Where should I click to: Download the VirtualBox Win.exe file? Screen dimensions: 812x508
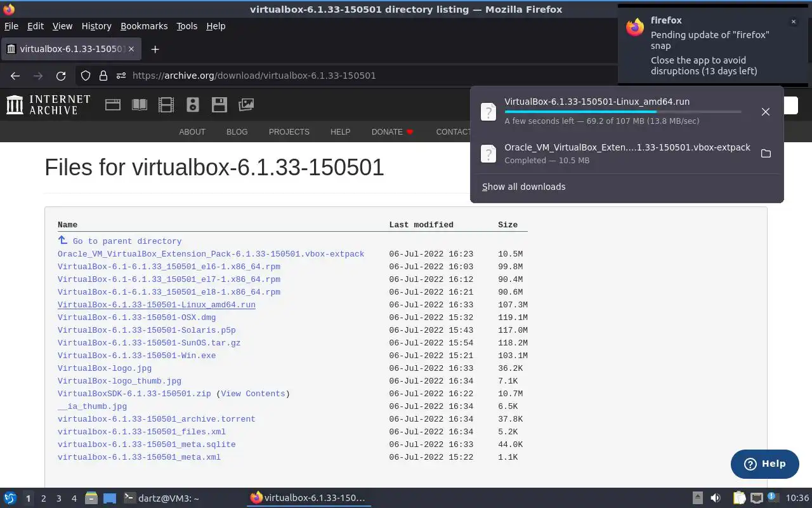click(x=136, y=356)
